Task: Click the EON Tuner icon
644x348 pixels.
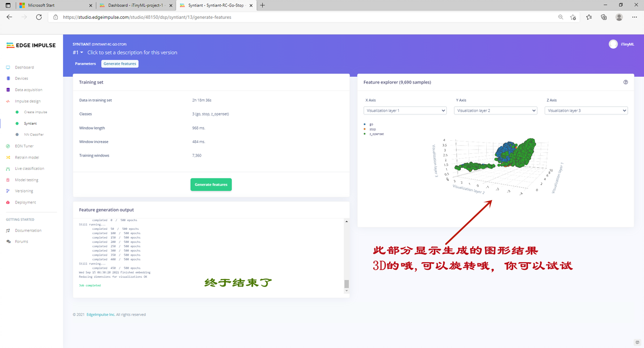Action: pyautogui.click(x=8, y=146)
